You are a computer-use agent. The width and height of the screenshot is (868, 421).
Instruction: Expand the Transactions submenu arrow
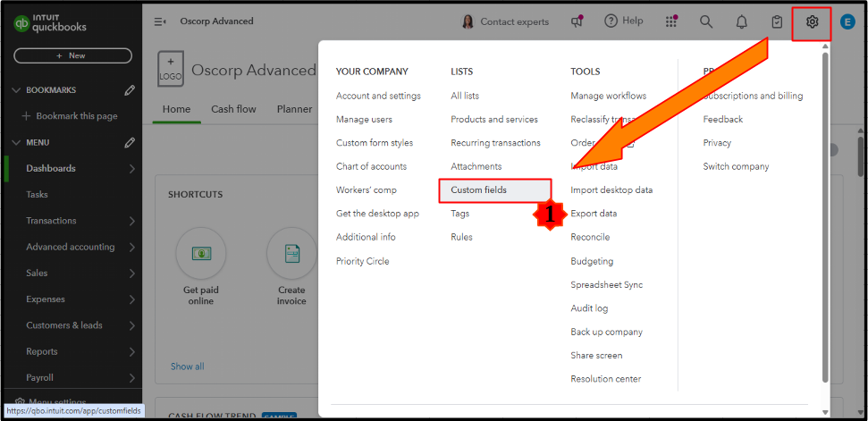(131, 221)
